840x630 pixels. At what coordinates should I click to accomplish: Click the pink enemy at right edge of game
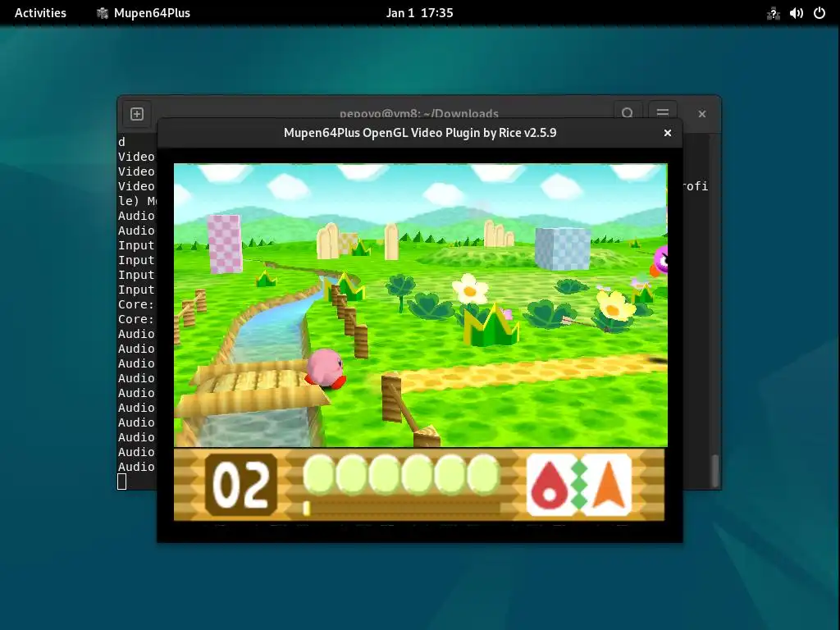660,262
